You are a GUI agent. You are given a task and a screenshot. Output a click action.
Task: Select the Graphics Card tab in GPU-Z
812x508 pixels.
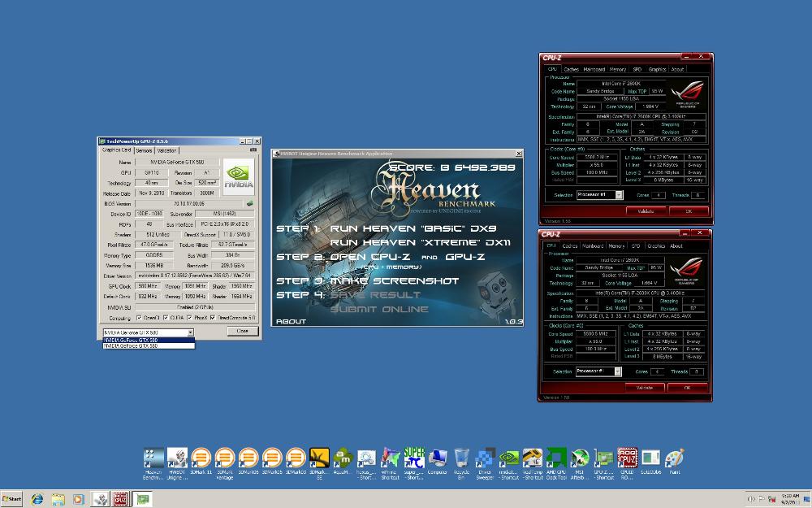[x=116, y=150]
